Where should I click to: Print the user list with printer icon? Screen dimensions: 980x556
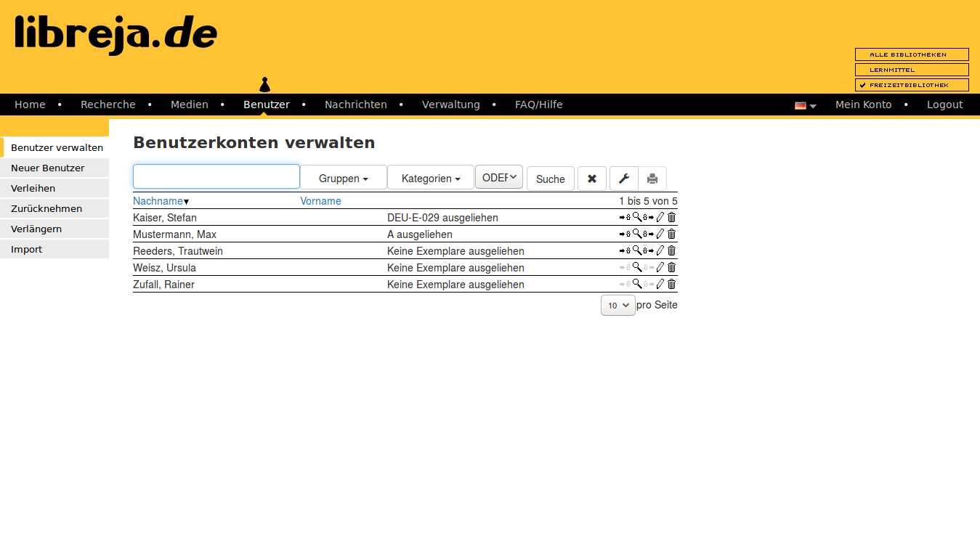coord(652,179)
